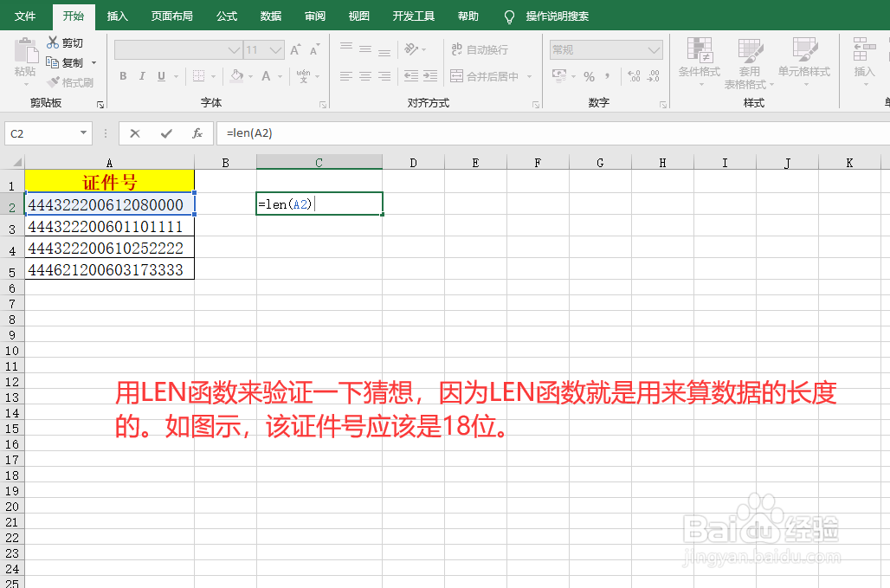Switch to the 公式 ribbon tab
This screenshot has width=890, height=588.
(226, 15)
